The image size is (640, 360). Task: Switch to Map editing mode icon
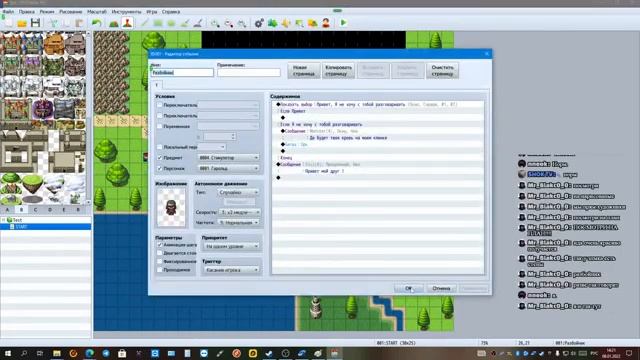[114, 23]
